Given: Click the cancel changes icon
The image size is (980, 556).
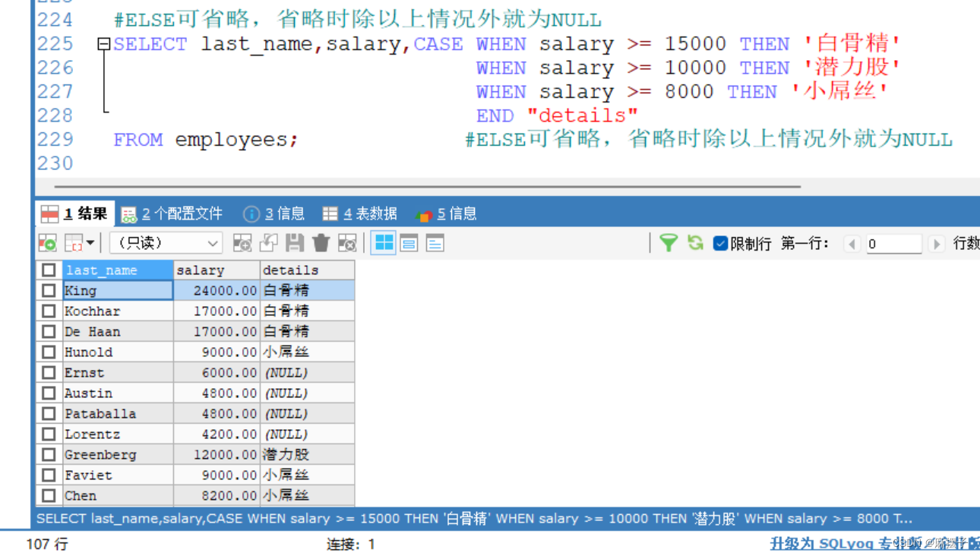Looking at the screenshot, I should pos(347,243).
